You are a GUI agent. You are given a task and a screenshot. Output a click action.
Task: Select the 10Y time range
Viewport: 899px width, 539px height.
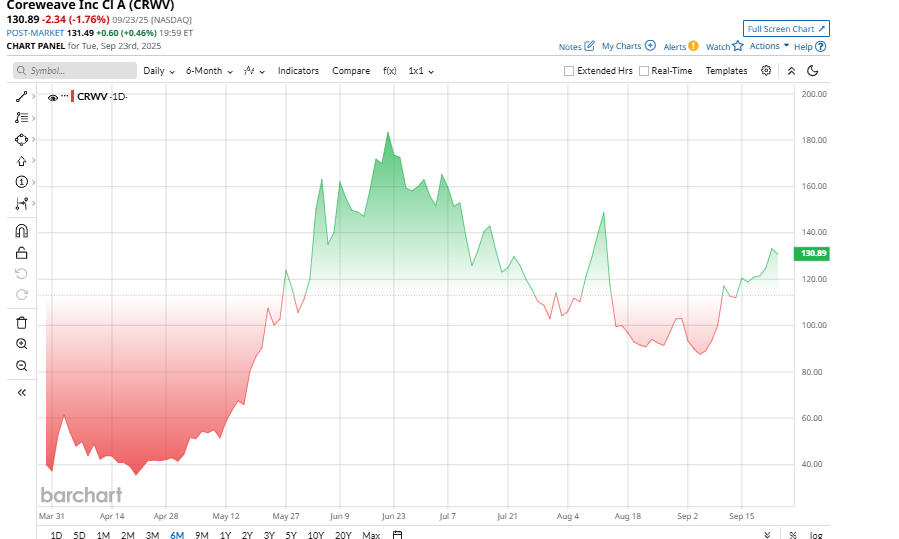[316, 534]
